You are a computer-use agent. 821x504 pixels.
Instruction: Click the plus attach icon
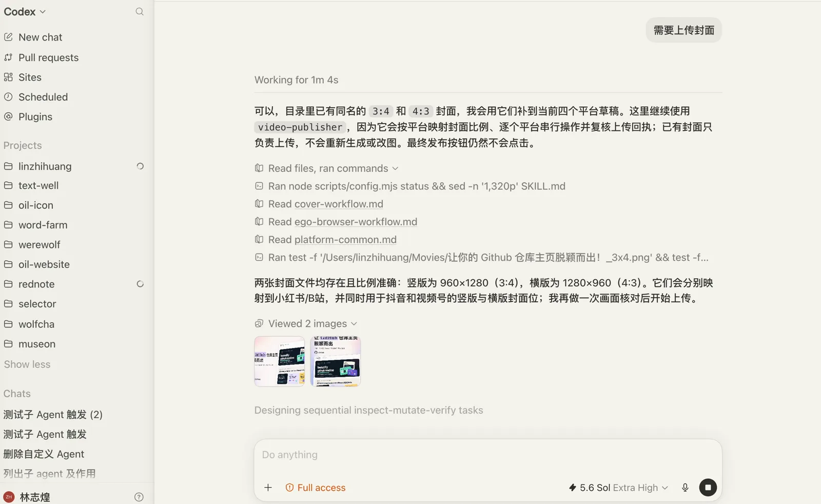point(268,488)
